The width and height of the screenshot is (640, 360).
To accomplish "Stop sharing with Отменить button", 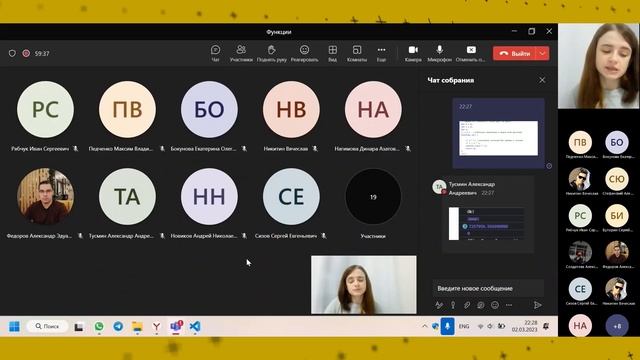I will click(471, 53).
